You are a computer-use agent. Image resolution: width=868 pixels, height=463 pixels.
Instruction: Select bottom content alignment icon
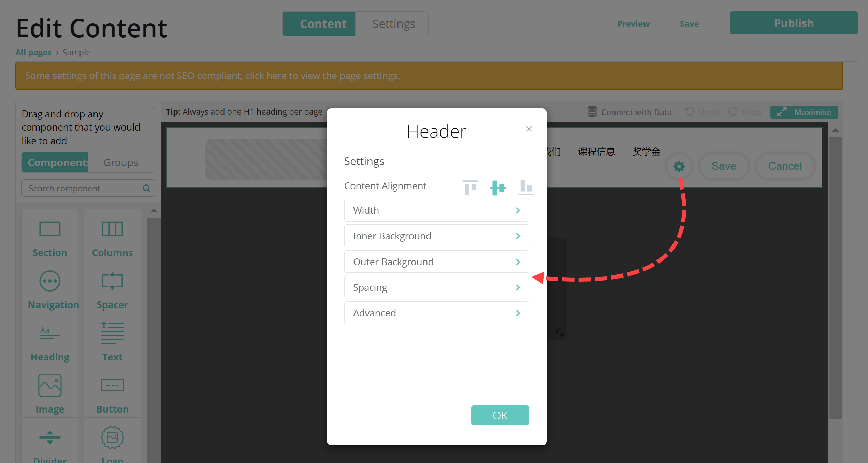526,188
